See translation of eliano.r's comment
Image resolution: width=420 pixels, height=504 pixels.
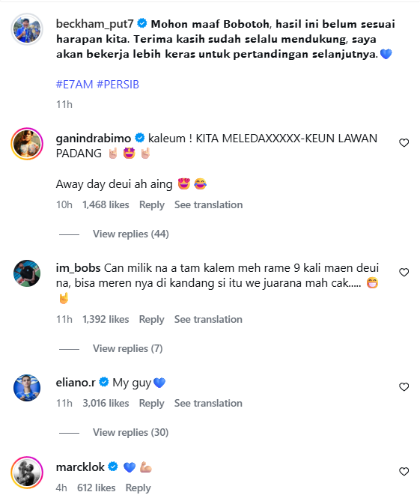208,403
